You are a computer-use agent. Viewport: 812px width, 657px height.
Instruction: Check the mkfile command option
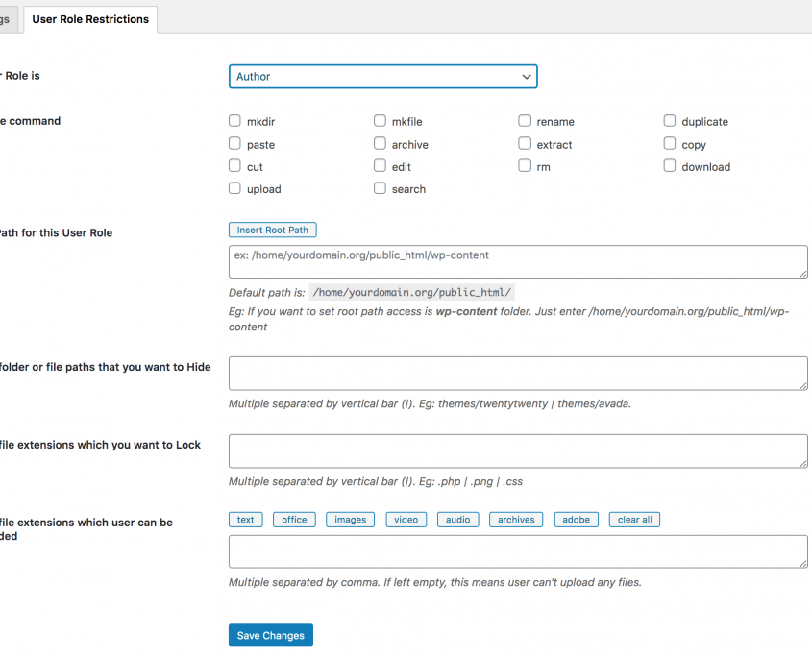(381, 121)
